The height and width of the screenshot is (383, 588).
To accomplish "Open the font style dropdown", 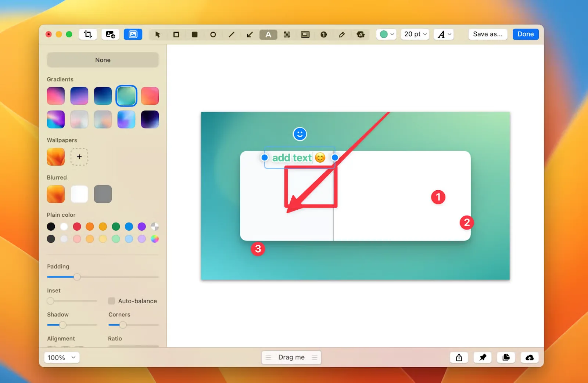I will coord(444,34).
